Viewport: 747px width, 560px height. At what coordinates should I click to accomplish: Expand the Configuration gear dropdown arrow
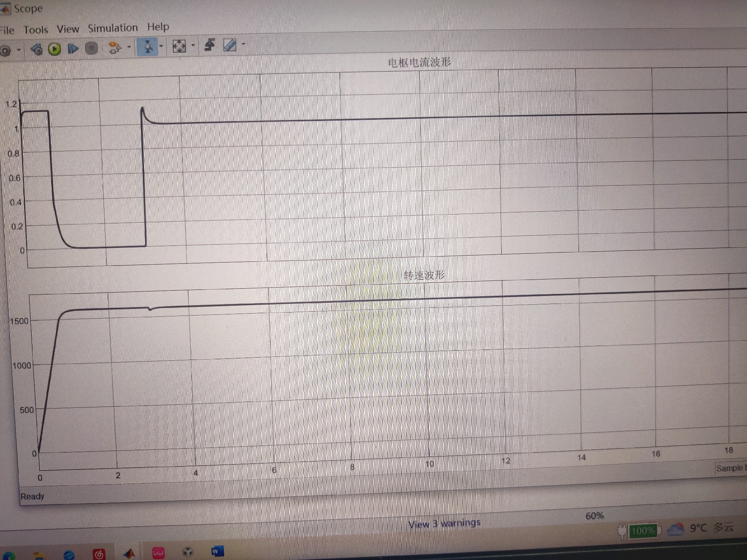[19, 50]
